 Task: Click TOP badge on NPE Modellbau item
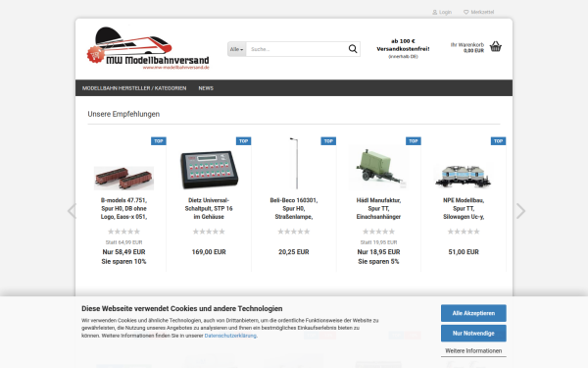click(x=499, y=141)
